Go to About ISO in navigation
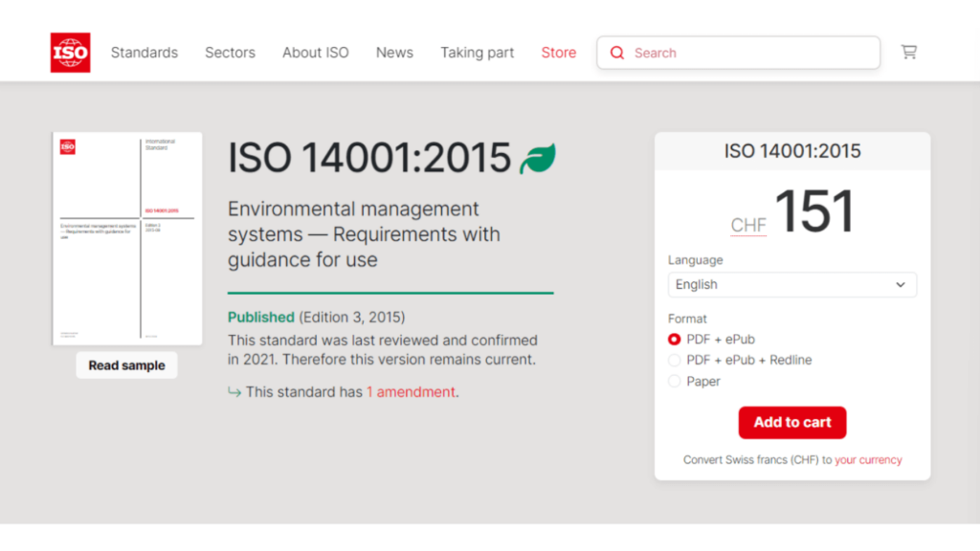980x551 pixels. (x=316, y=53)
